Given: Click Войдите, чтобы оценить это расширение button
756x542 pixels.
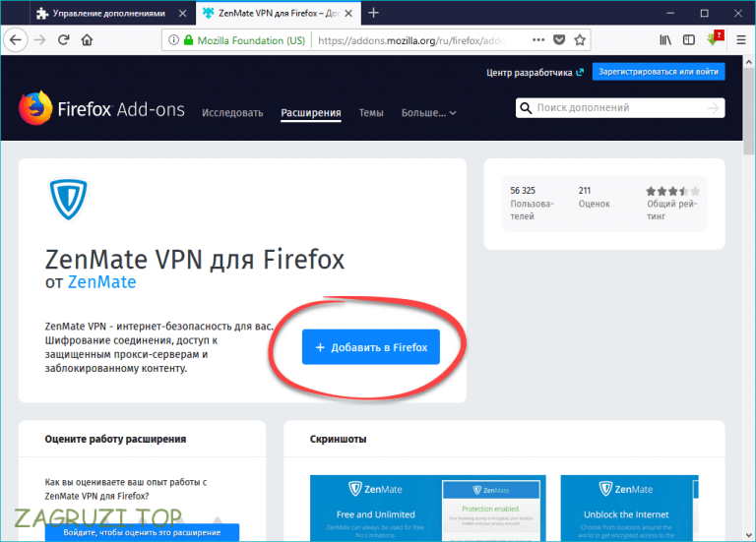Looking at the screenshot, I should click(x=142, y=532).
